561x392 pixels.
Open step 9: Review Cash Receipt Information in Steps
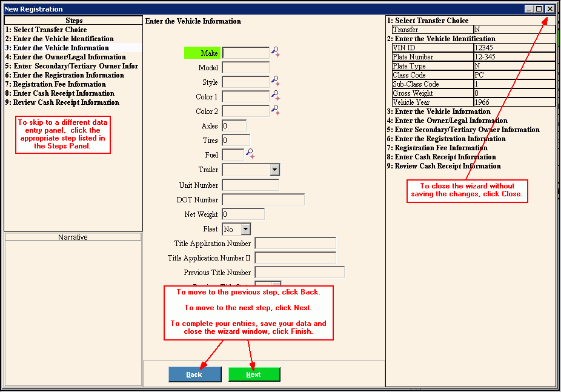click(x=73, y=102)
